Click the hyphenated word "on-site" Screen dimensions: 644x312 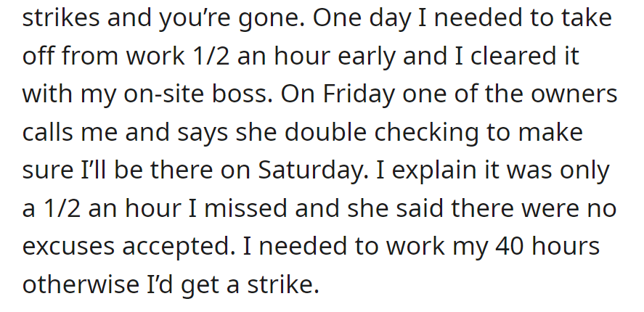[x=163, y=94]
